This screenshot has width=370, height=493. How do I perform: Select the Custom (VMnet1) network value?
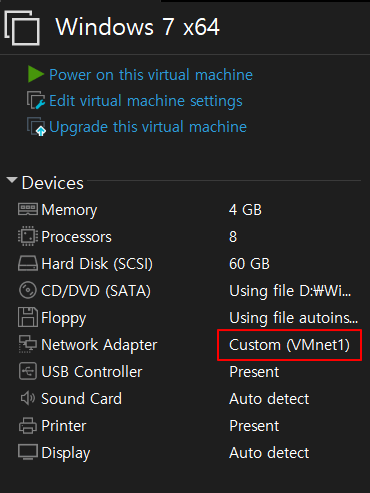click(x=289, y=345)
